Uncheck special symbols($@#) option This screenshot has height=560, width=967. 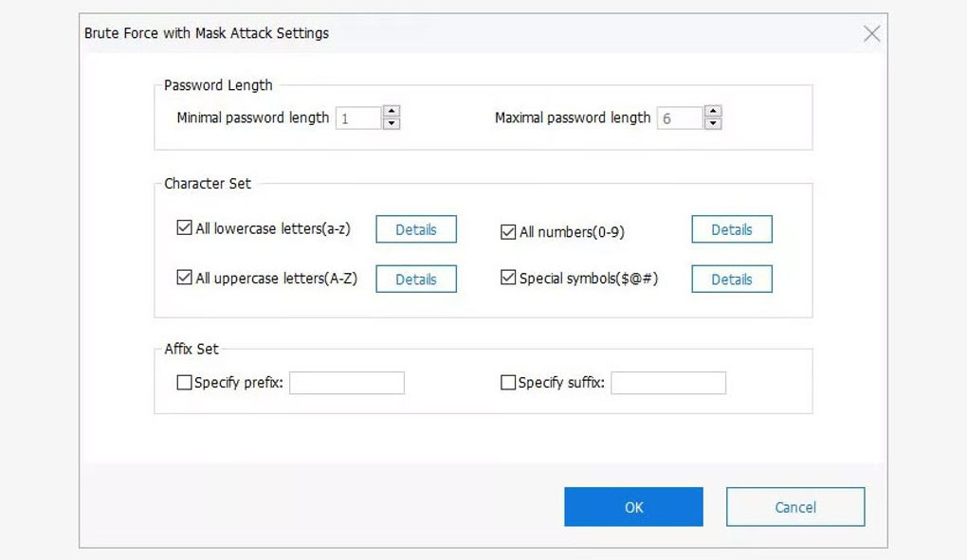pyautogui.click(x=507, y=278)
